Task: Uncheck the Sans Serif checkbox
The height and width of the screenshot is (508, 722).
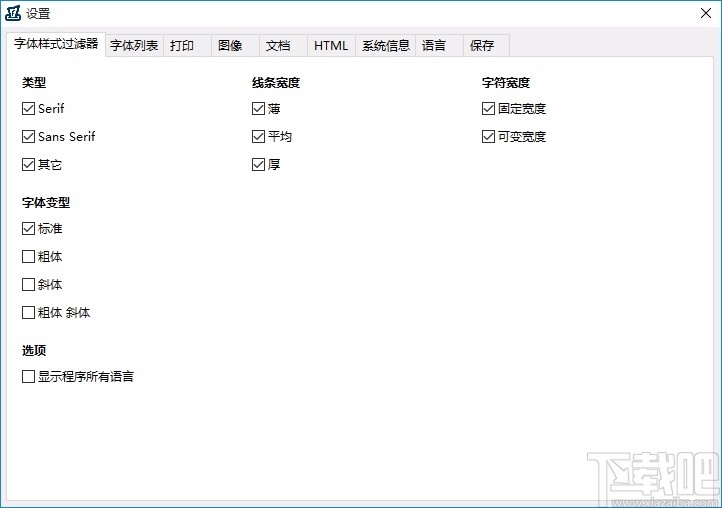Action: (29, 137)
